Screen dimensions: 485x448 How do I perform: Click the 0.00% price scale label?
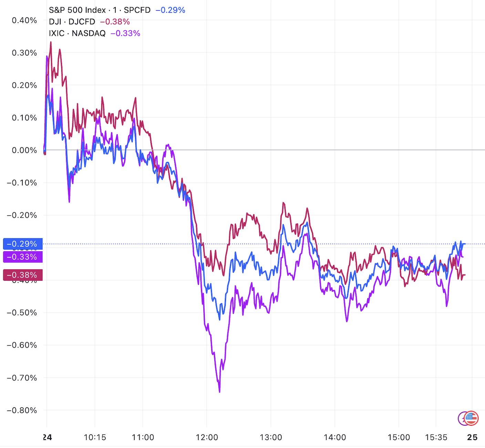24,150
